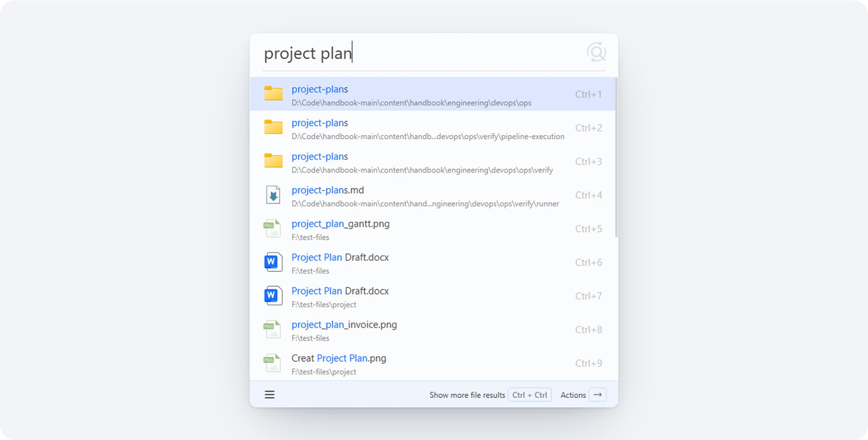
Task: Select the Creat Project Plan.png result
Action: pyautogui.click(x=433, y=363)
